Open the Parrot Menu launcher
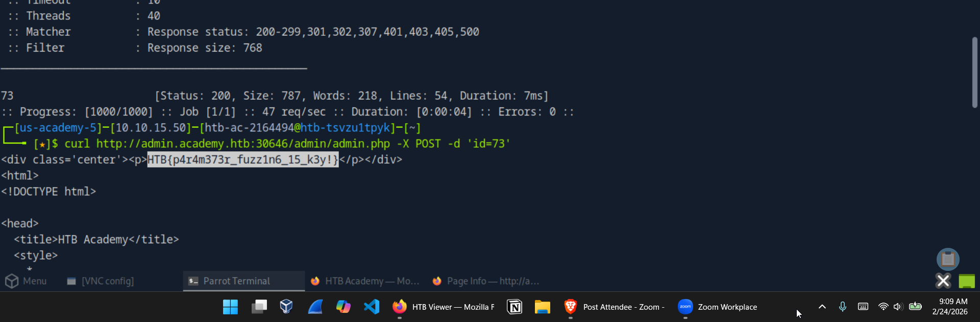This screenshot has height=322, width=980. (26, 281)
